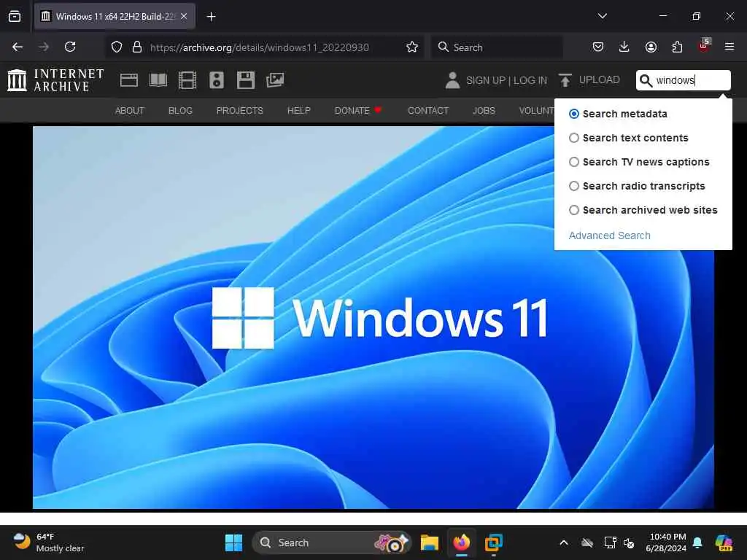Open the Images collection icon
This screenshot has height=560, width=747.
[275, 80]
